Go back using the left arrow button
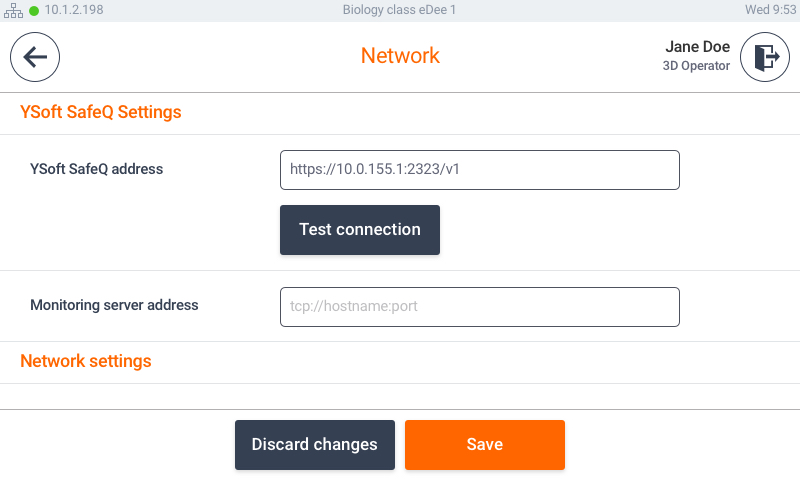Screen dimensions: 800x480 (x=35, y=57)
